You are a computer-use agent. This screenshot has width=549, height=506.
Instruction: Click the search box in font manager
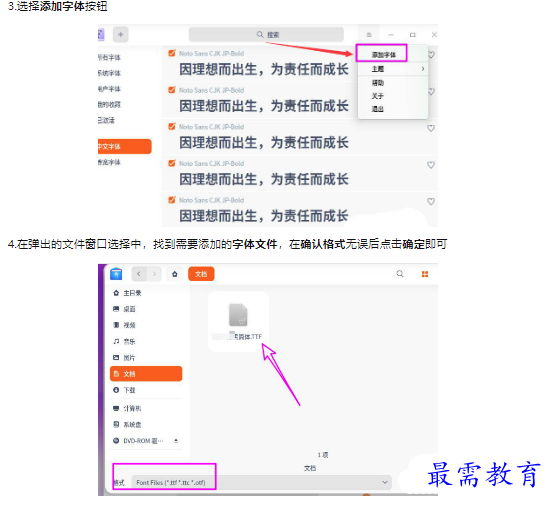click(266, 35)
